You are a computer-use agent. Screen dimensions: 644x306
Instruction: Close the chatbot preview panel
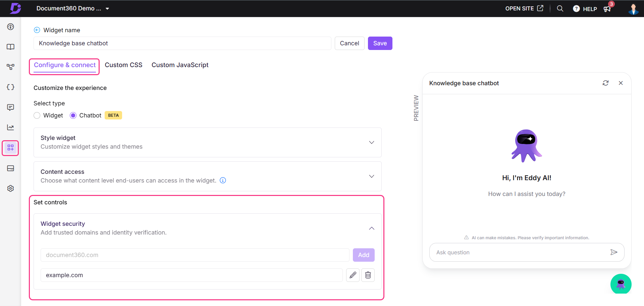point(621,83)
